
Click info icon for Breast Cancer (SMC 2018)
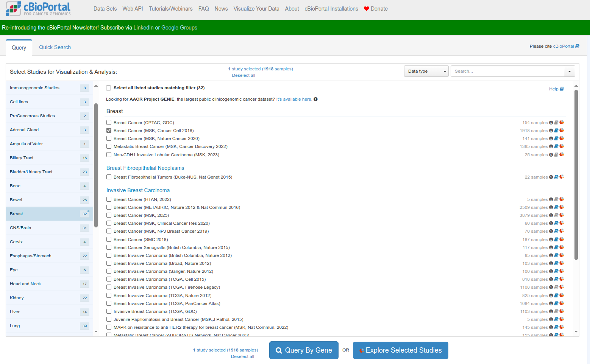[x=551, y=240]
